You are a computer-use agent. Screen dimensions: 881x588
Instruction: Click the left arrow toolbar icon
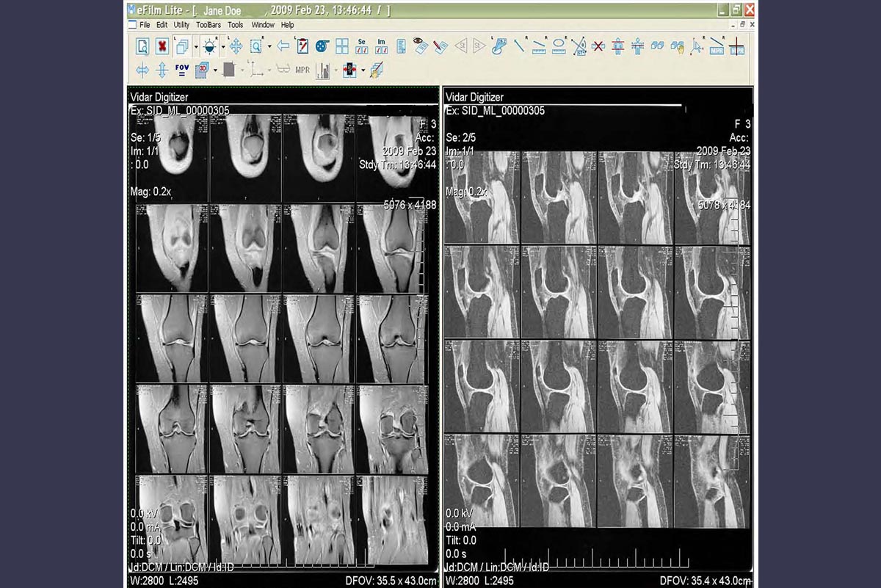pyautogui.click(x=283, y=46)
